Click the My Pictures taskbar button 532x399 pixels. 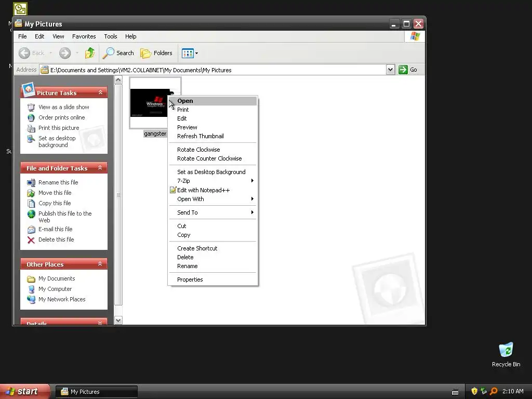pos(97,392)
